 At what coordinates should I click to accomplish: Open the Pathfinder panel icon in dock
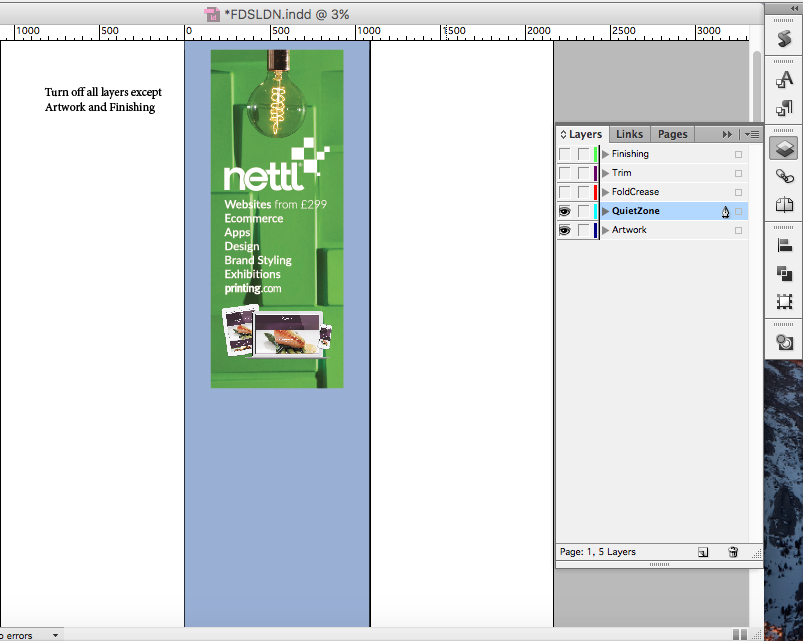785,273
